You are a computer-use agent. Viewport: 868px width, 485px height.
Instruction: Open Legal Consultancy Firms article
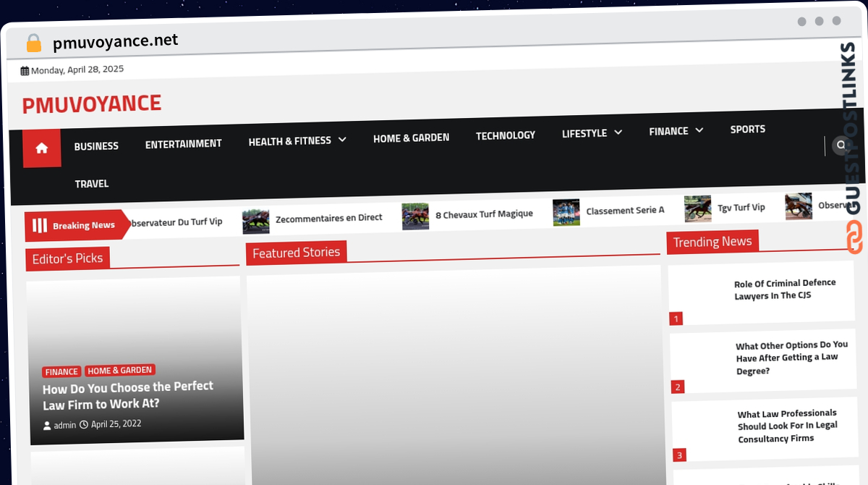[x=788, y=426]
